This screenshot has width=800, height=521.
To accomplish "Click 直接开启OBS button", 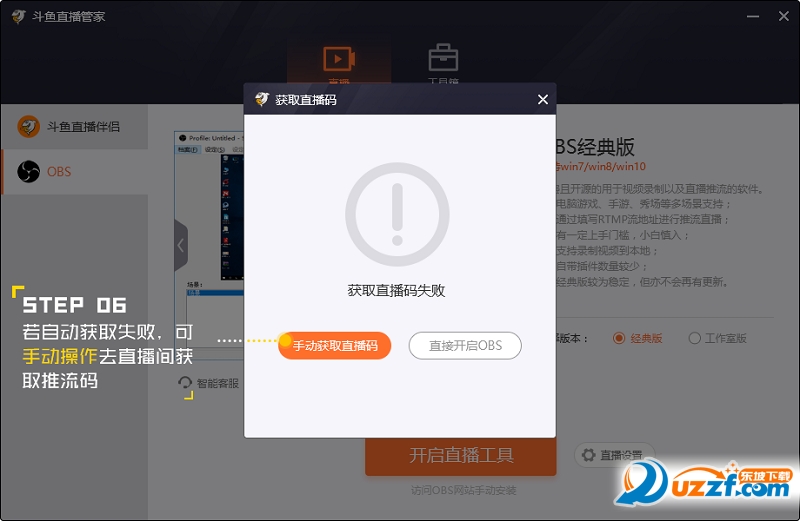I will 465,345.
